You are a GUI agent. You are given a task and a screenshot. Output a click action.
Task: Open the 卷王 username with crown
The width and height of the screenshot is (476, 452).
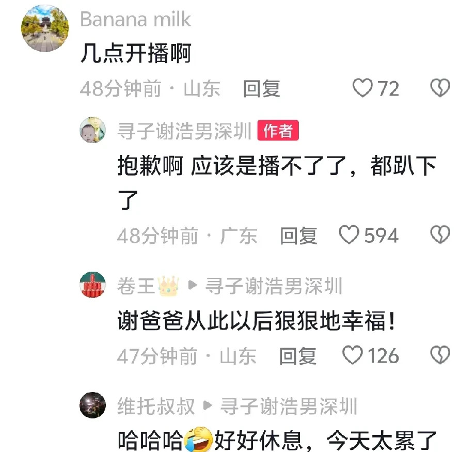148,286
